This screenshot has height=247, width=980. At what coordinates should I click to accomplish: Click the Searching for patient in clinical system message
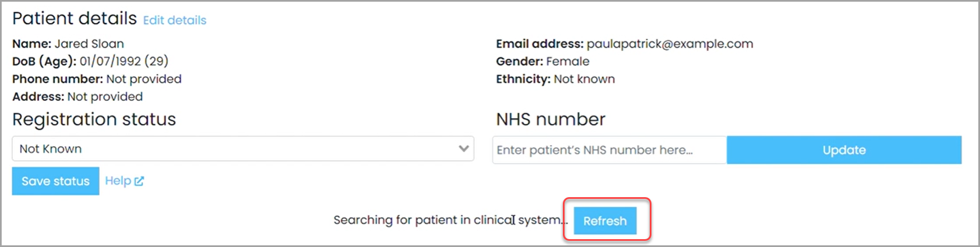[x=451, y=220]
